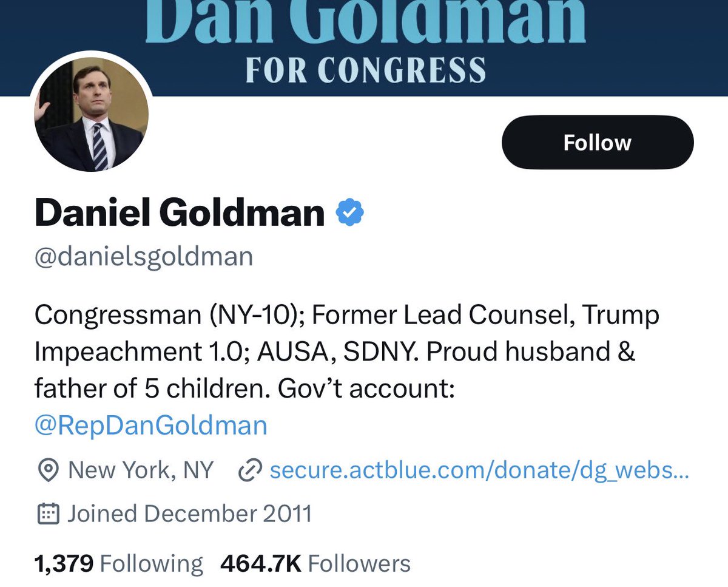Screen dimensions: 728x587
Task: Open the secure.actblue.com donate link
Action: pyautogui.click(x=479, y=470)
